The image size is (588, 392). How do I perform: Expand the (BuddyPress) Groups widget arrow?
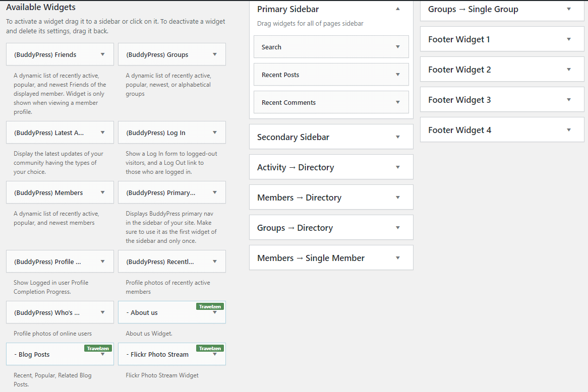(x=214, y=54)
